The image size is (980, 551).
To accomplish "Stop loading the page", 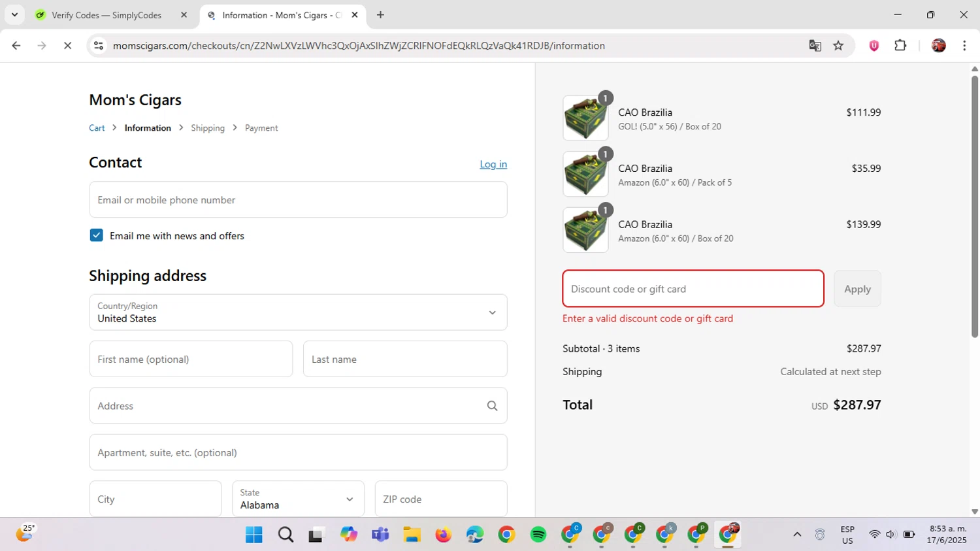I will click(67, 45).
